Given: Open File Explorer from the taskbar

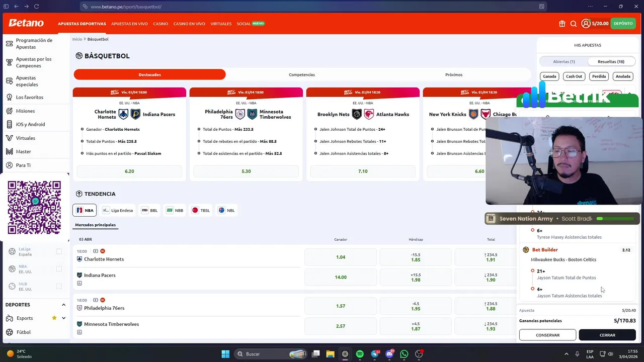Looking at the screenshot, I should pos(330,354).
